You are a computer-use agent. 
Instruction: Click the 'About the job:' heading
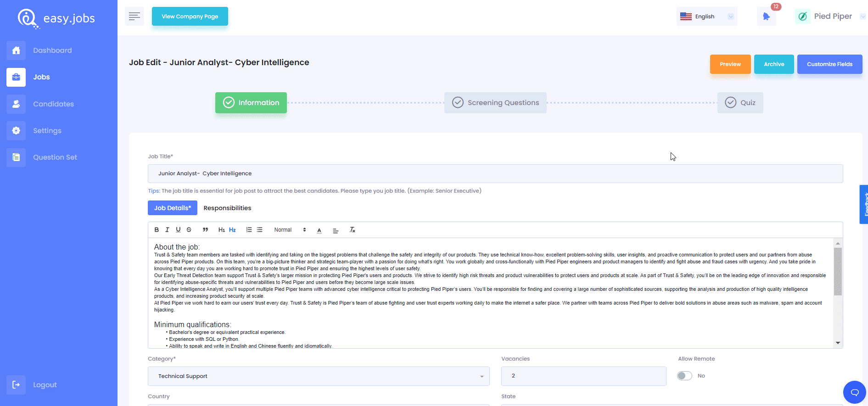coord(177,247)
